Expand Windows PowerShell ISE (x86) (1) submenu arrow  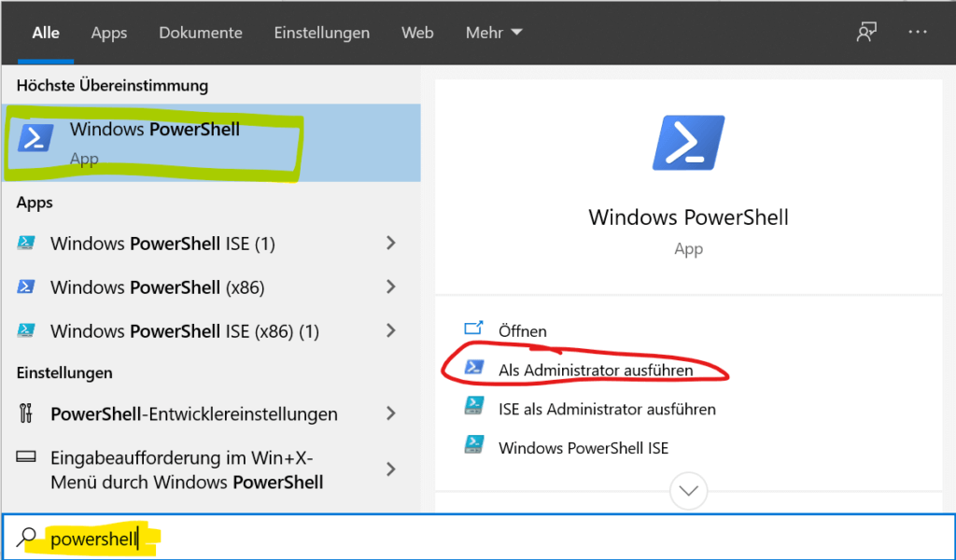click(x=391, y=331)
